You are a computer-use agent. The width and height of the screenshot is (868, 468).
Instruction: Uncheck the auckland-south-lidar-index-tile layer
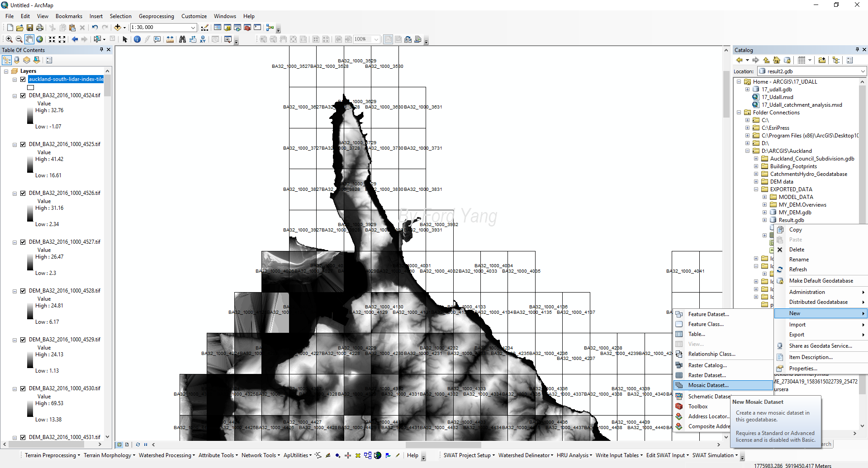(23, 79)
